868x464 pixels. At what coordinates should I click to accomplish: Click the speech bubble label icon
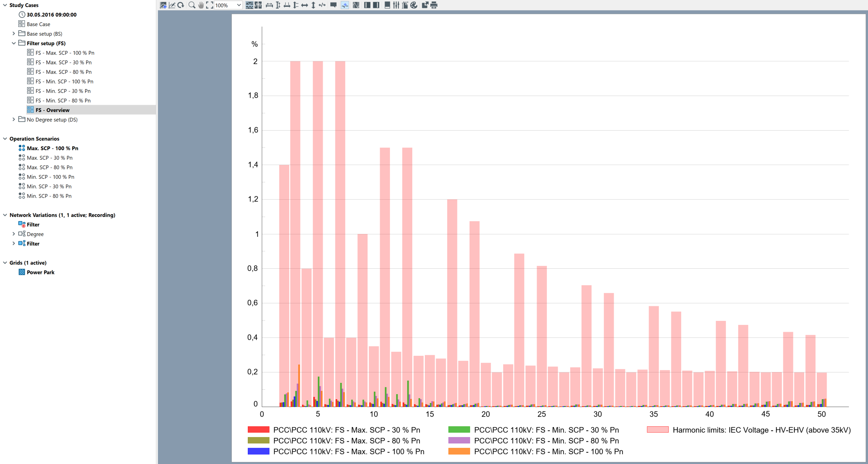coord(333,5)
